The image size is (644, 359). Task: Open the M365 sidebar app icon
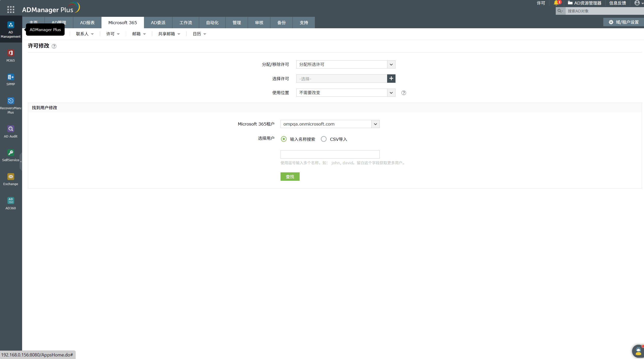[10, 53]
